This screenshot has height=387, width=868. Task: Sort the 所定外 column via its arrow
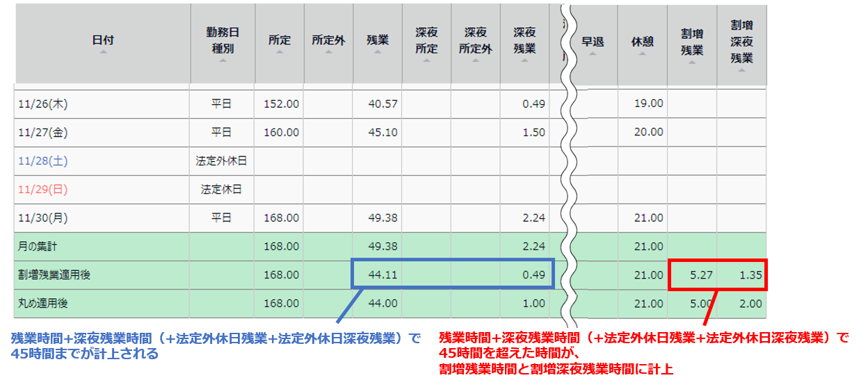328,51
